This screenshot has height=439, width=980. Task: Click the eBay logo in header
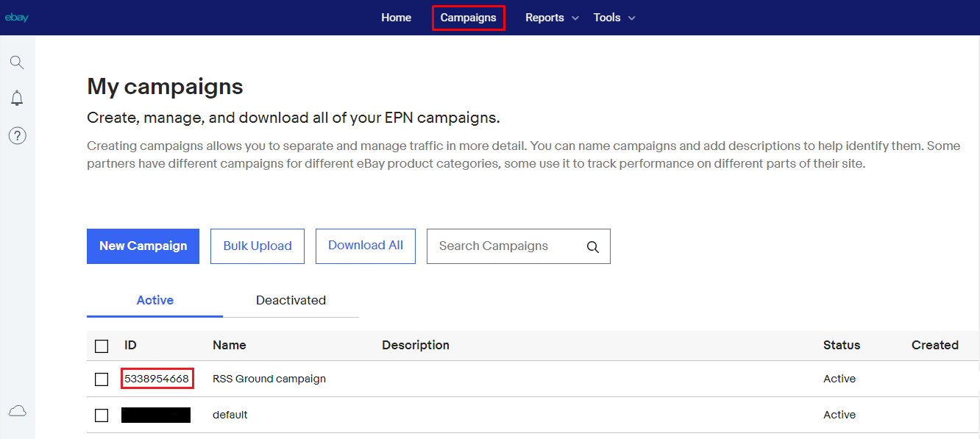[x=16, y=18]
